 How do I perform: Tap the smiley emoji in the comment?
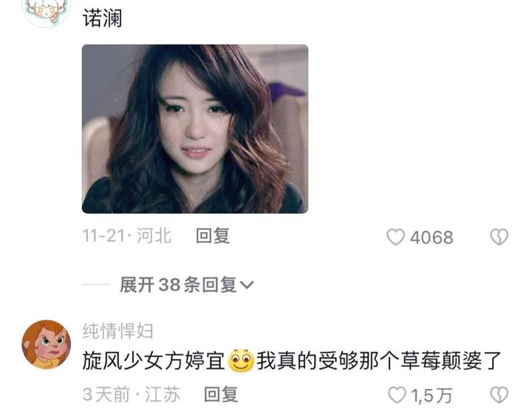tap(241, 360)
